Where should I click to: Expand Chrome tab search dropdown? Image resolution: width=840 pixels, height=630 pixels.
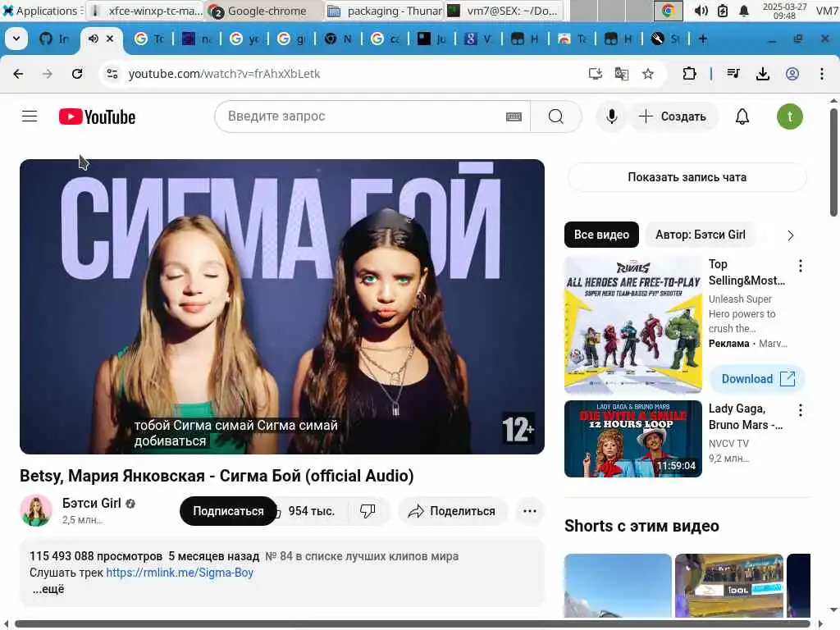coord(16,39)
